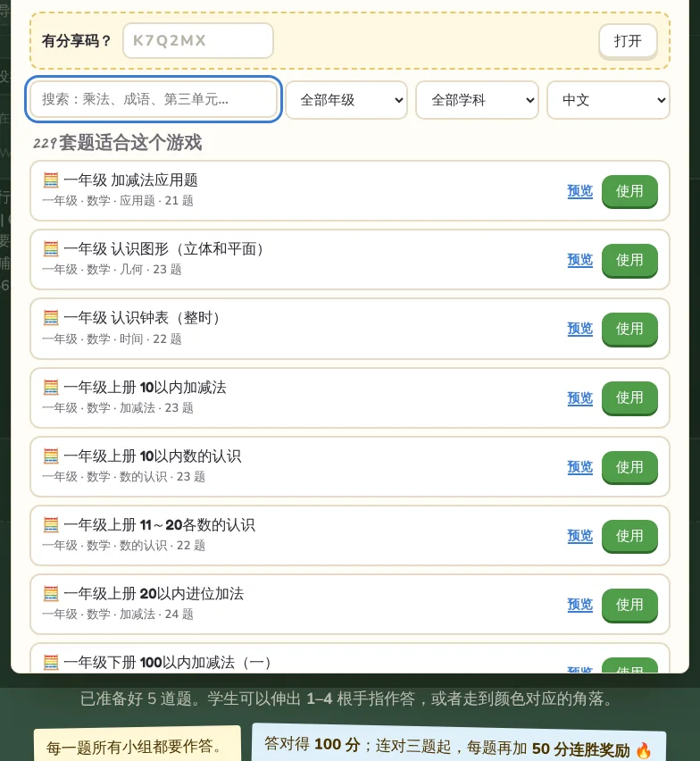This screenshot has width=700, height=761.
Task: Use 一年级上册 11～20各数的认识 set
Action: point(629,536)
